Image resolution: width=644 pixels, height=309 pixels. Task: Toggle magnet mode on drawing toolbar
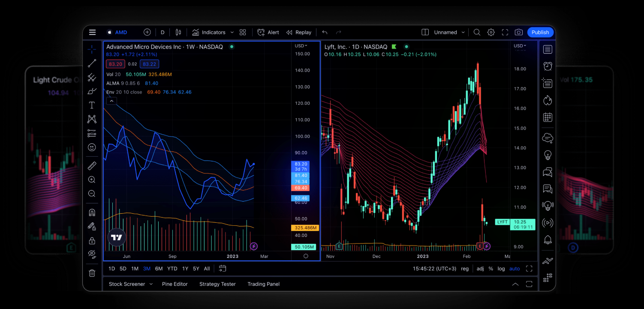click(x=92, y=212)
